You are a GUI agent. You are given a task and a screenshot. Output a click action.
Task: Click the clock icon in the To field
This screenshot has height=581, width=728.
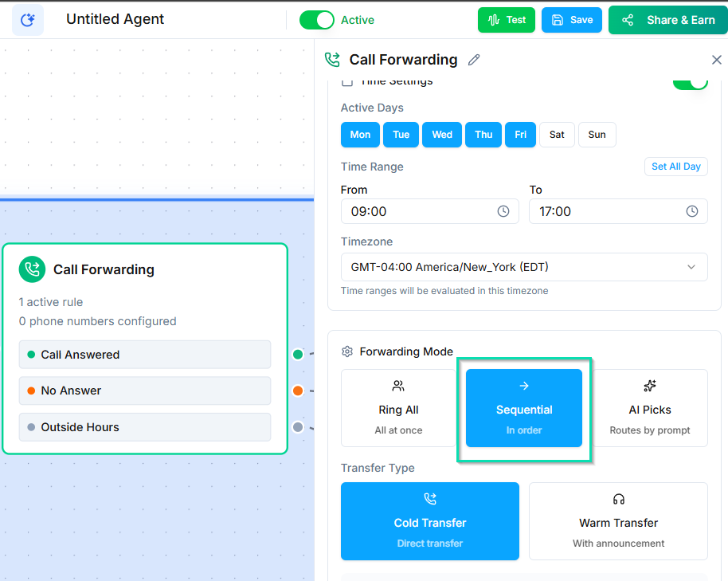(692, 211)
